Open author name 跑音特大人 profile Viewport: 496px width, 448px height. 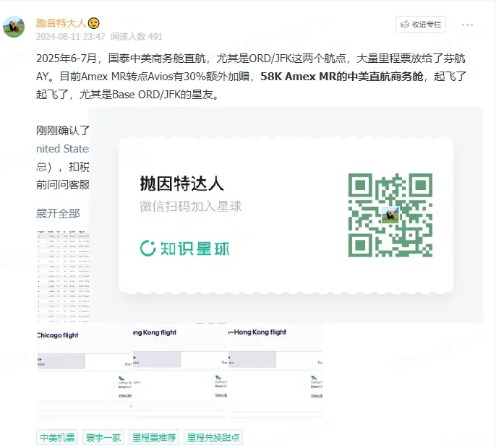pyautogui.click(x=61, y=23)
